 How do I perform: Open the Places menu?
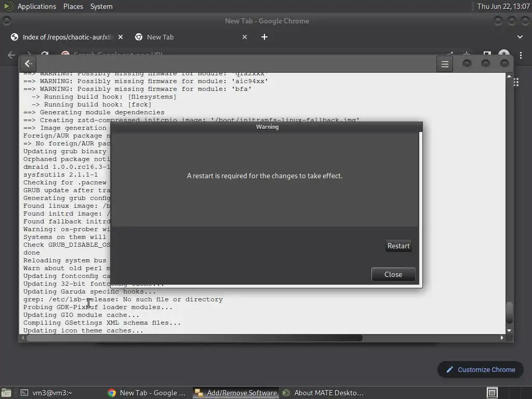pyautogui.click(x=73, y=6)
